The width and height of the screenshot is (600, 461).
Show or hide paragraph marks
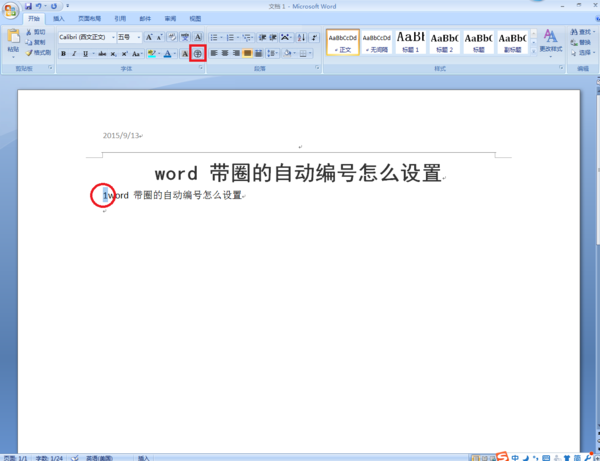(x=314, y=37)
